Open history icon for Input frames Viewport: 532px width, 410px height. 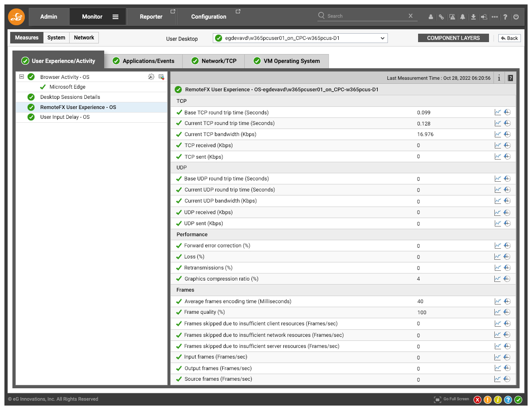point(507,357)
